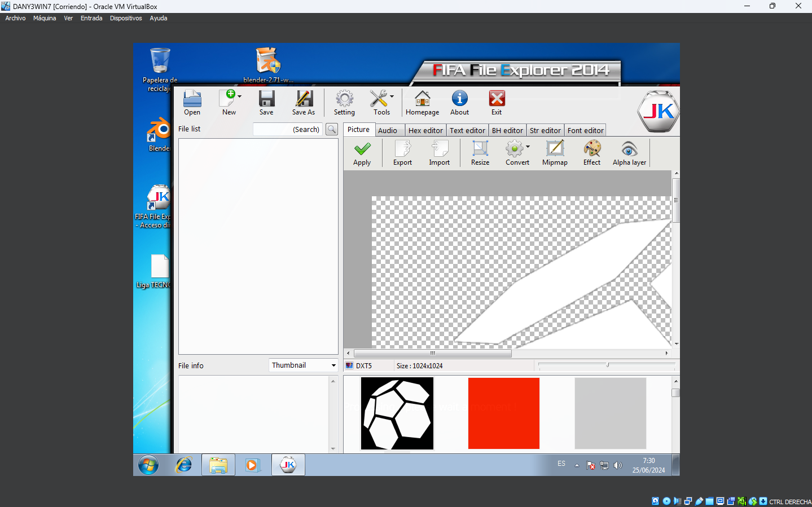The image size is (812, 507).
Task: Click the Resize picture tool
Action: [x=480, y=149]
